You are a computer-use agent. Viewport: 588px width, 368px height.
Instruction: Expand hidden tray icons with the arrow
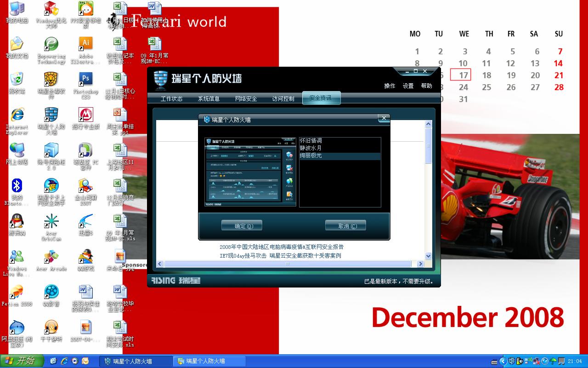pyautogui.click(x=503, y=361)
